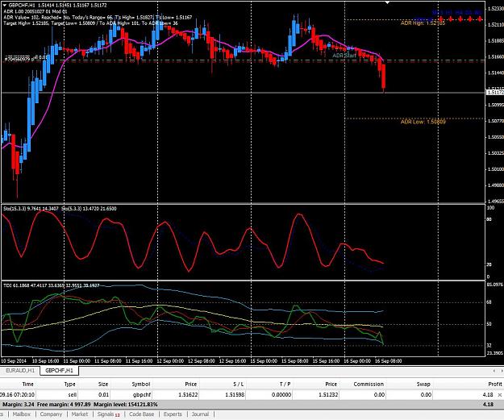Click the order type cell 'sell'
504x420 pixels.
[x=73, y=395]
